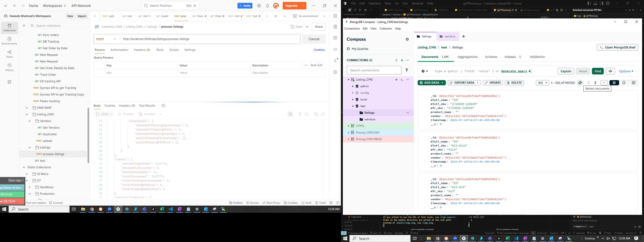The width and height of the screenshot is (644, 242).
Task: Switch Compass to JSON view
Action: click(624, 83)
